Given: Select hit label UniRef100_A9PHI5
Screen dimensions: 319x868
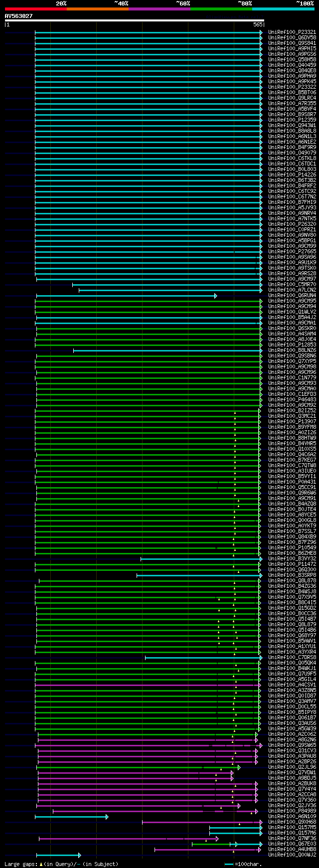Looking at the screenshot, I should [292, 48].
